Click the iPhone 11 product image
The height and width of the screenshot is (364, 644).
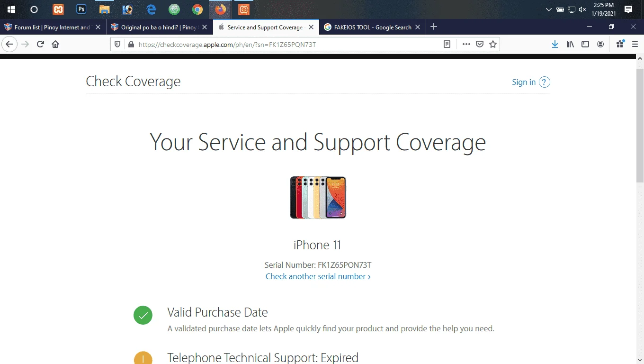point(318,198)
